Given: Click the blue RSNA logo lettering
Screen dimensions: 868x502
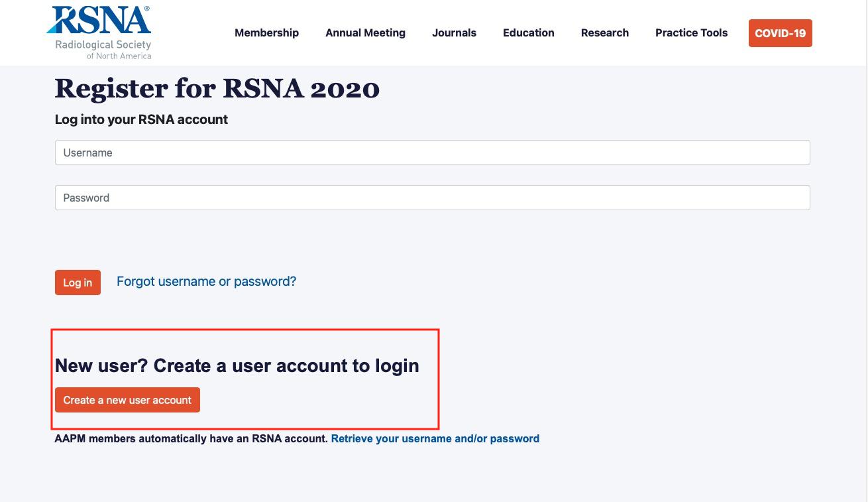Looking at the screenshot, I should tap(99, 20).
